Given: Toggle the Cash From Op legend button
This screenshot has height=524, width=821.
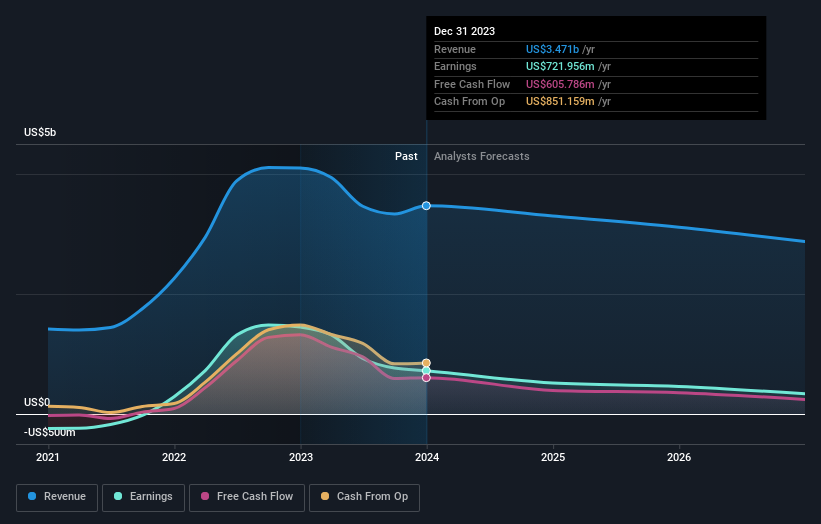Looking at the screenshot, I should 364,497.
